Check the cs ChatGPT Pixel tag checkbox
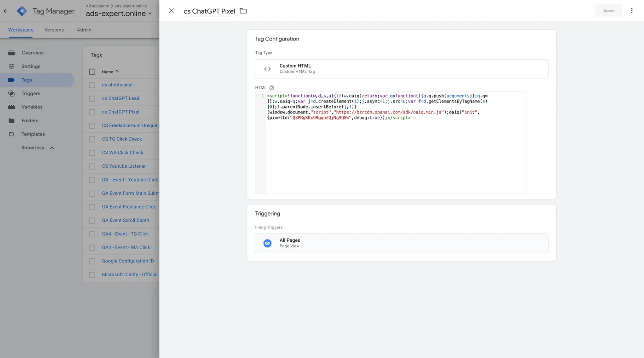This screenshot has width=644, height=358. (92, 112)
